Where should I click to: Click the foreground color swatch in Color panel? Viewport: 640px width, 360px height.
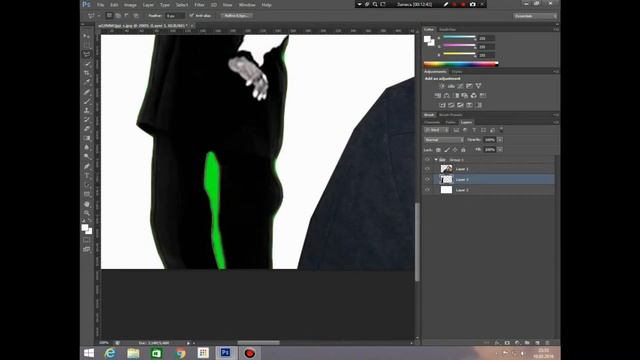427,39
